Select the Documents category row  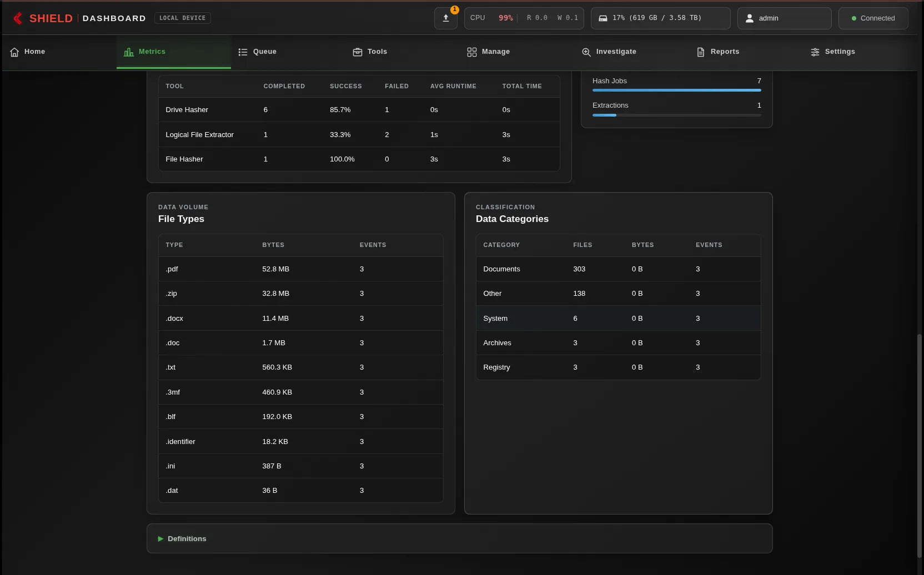618,269
